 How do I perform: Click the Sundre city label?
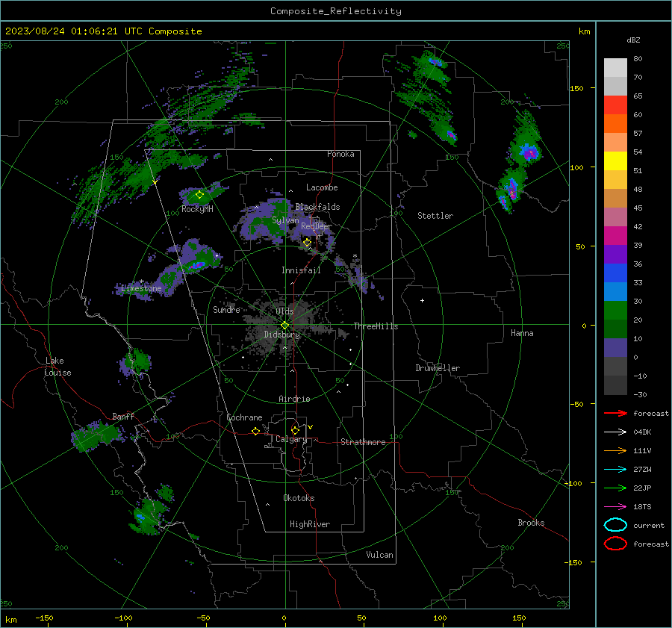point(226,310)
